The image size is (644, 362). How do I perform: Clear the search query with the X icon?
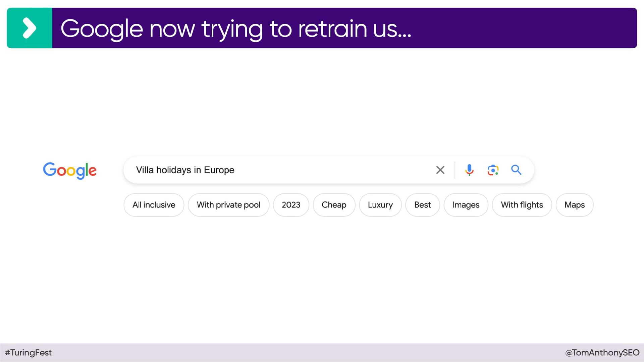(440, 170)
